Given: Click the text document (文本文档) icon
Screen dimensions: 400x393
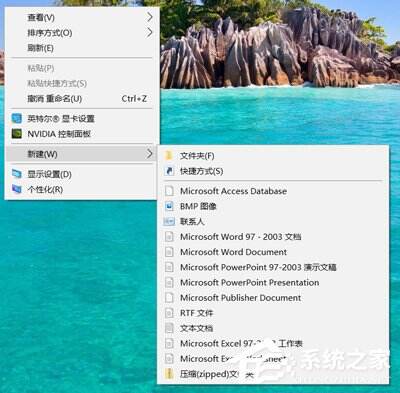Looking at the screenshot, I should (169, 328).
